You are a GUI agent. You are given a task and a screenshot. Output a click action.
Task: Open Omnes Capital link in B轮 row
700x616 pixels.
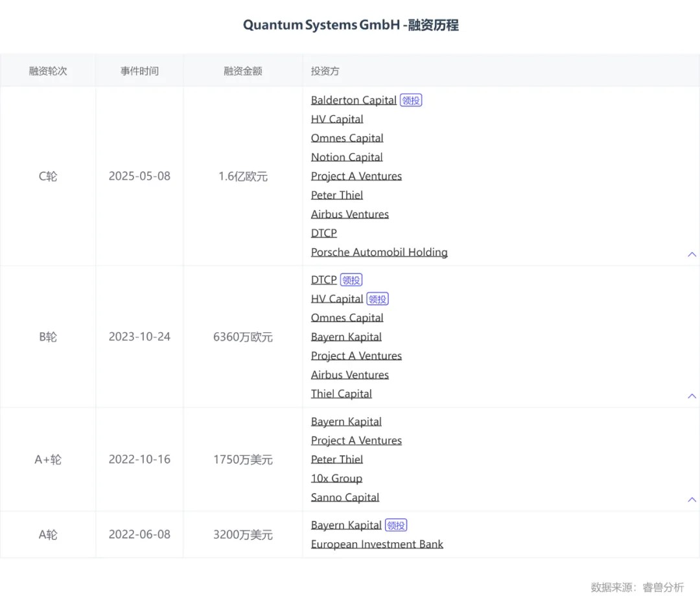347,317
